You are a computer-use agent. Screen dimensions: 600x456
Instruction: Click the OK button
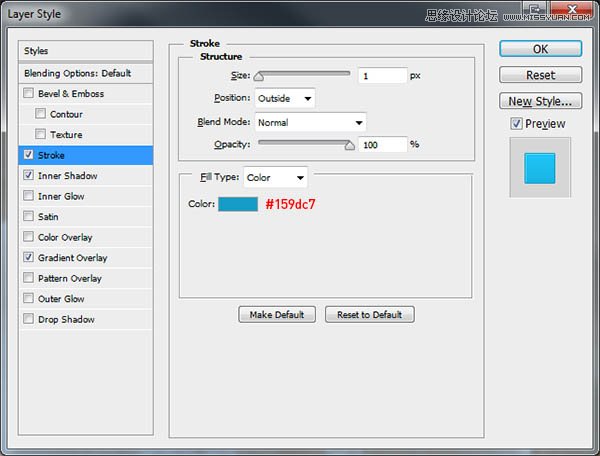(540, 49)
